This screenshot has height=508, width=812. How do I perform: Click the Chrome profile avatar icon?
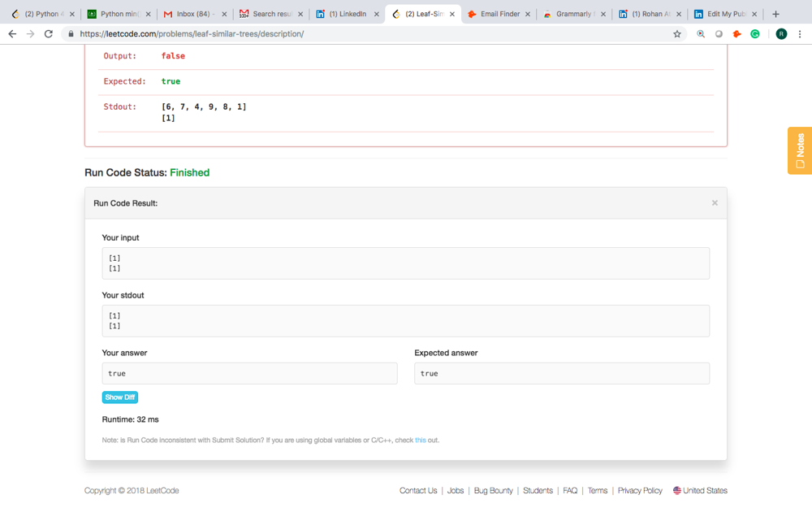781,34
